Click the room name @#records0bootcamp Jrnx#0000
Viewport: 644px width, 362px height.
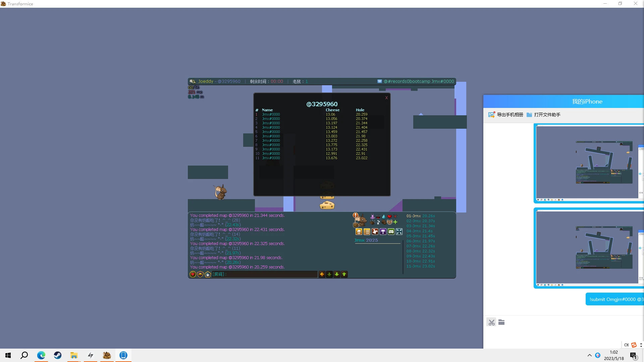pos(419,81)
